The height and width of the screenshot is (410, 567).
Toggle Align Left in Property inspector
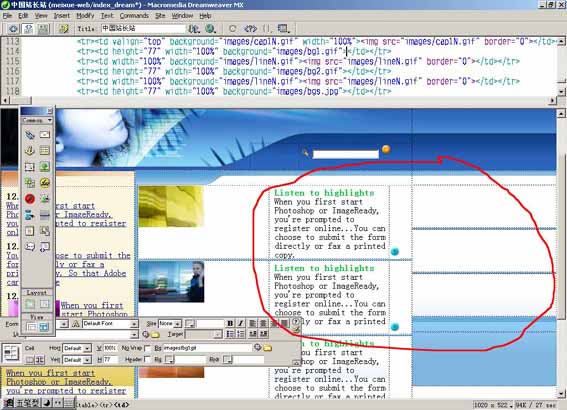(252, 323)
